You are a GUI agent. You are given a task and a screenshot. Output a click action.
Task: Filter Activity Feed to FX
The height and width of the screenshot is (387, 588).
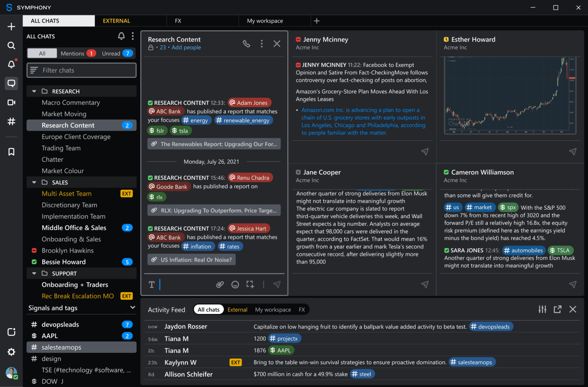(x=302, y=310)
